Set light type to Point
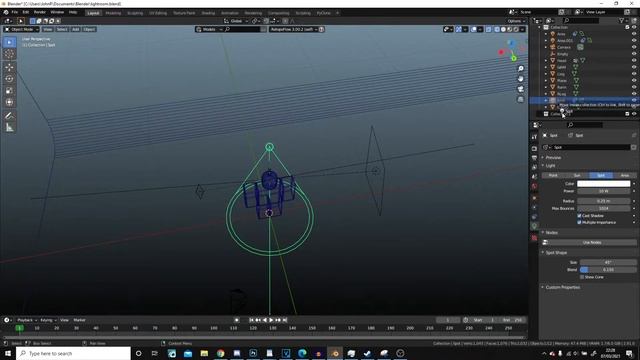Viewport: 640px width, 360px height. tap(553, 176)
